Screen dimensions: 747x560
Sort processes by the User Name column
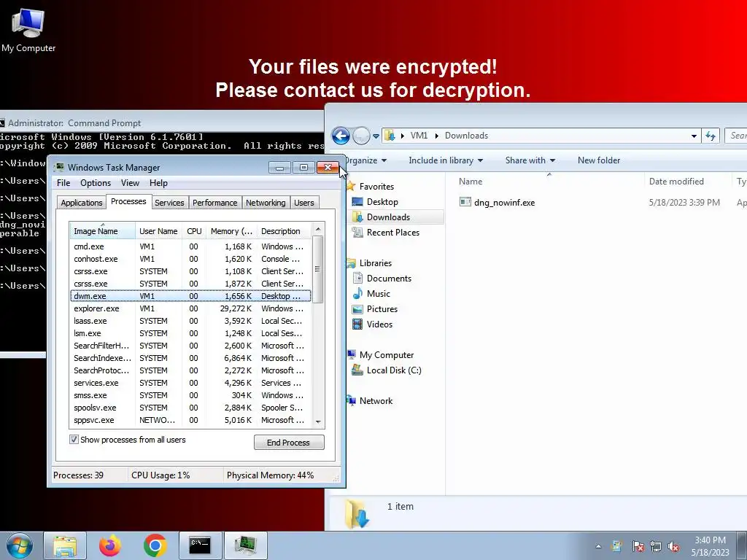158,231
